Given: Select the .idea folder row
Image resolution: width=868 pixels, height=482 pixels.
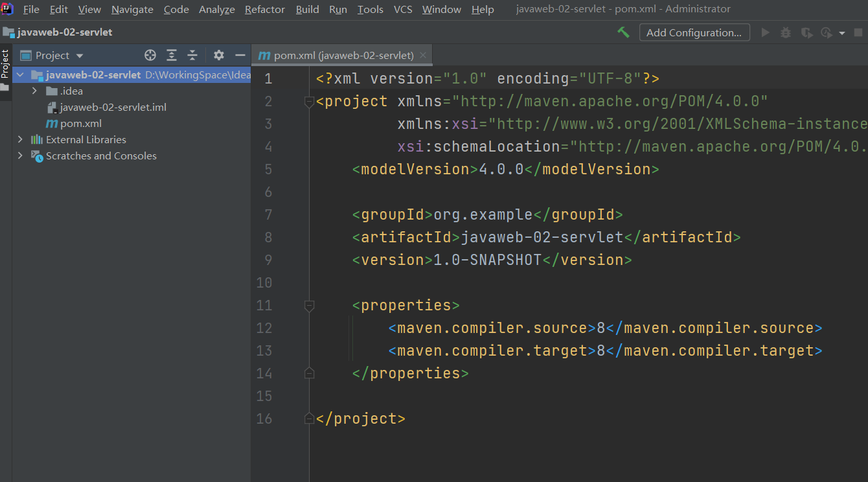Looking at the screenshot, I should [131, 91].
